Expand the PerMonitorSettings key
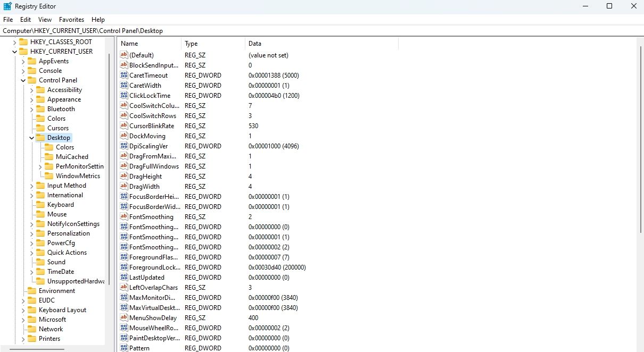The image size is (644, 352). click(40, 166)
